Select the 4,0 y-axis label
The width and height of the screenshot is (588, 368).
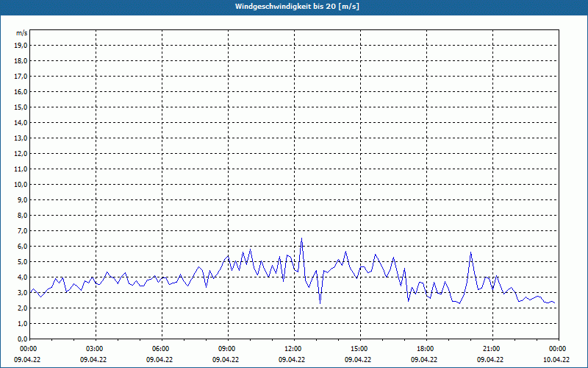[x=22, y=277]
